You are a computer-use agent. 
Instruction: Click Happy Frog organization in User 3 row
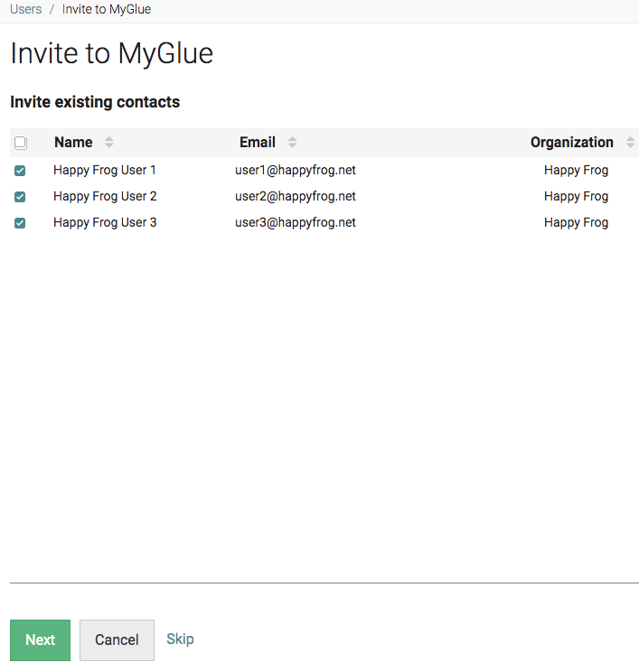(x=576, y=222)
